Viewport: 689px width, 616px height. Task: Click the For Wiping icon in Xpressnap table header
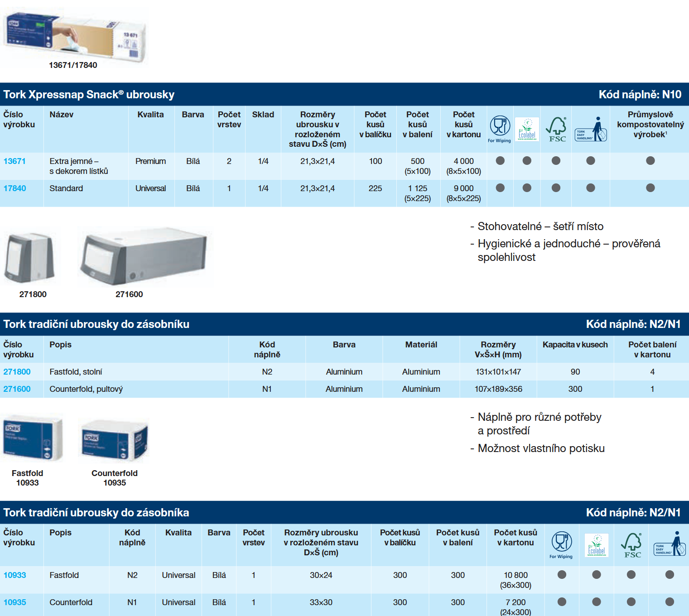tap(500, 129)
